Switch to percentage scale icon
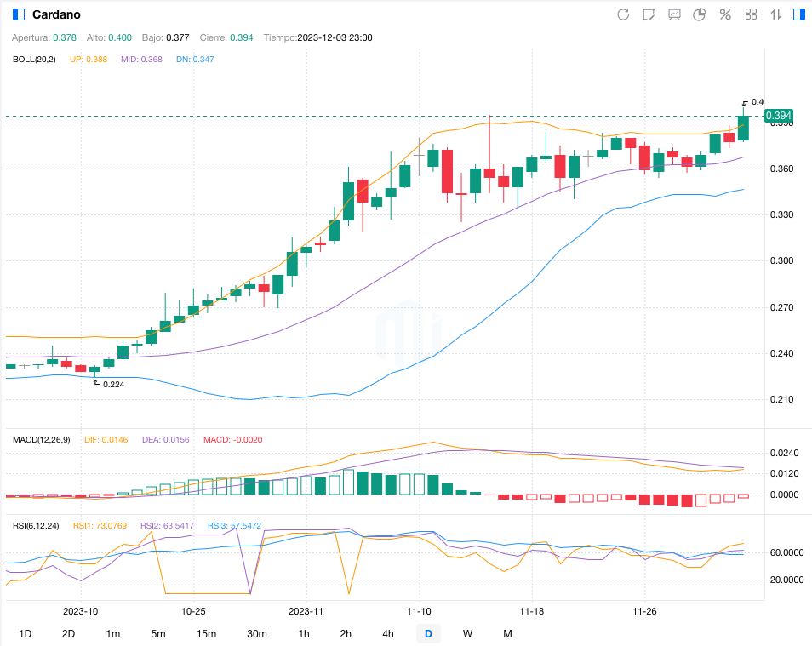The image size is (812, 646). [725, 14]
